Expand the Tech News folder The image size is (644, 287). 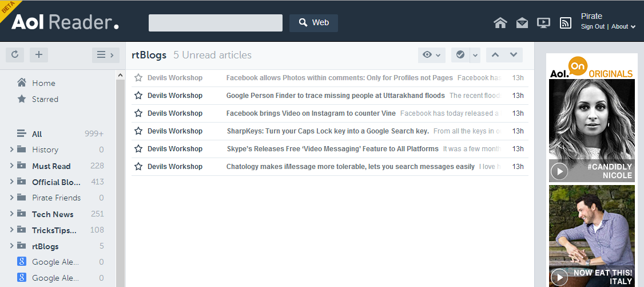coord(11,214)
